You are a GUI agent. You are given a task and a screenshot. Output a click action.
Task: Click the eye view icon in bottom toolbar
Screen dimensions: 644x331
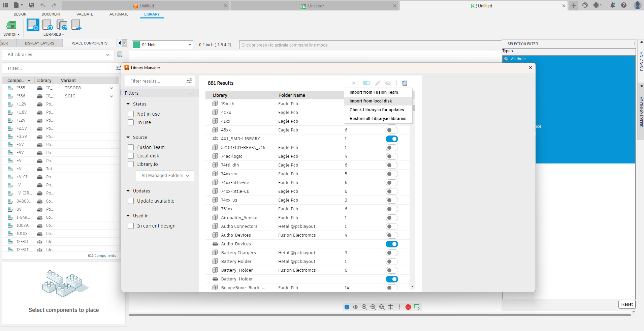(x=356, y=307)
